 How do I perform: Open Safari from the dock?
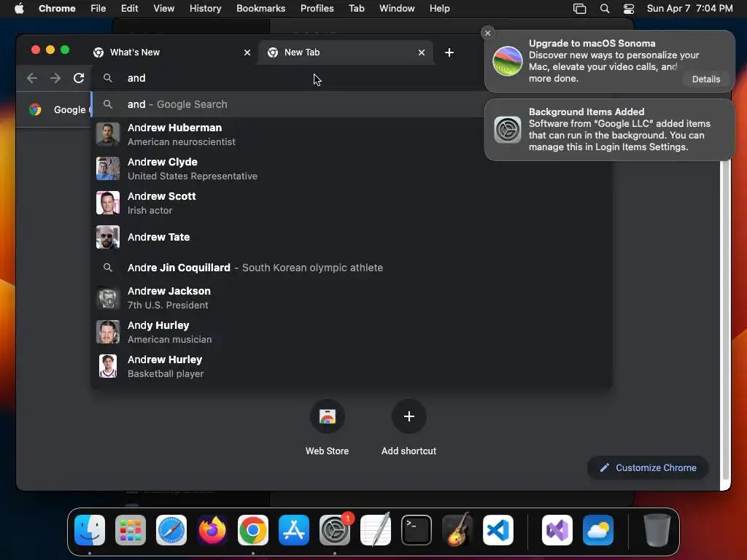[171, 530]
